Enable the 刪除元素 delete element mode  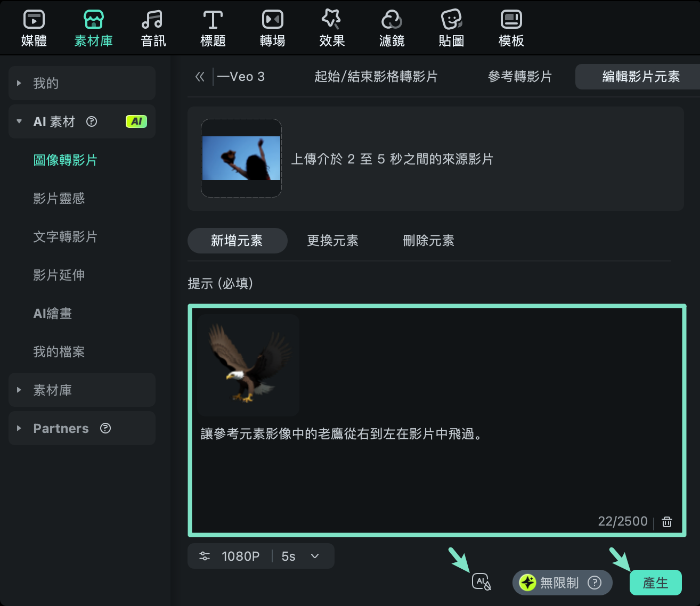click(428, 241)
